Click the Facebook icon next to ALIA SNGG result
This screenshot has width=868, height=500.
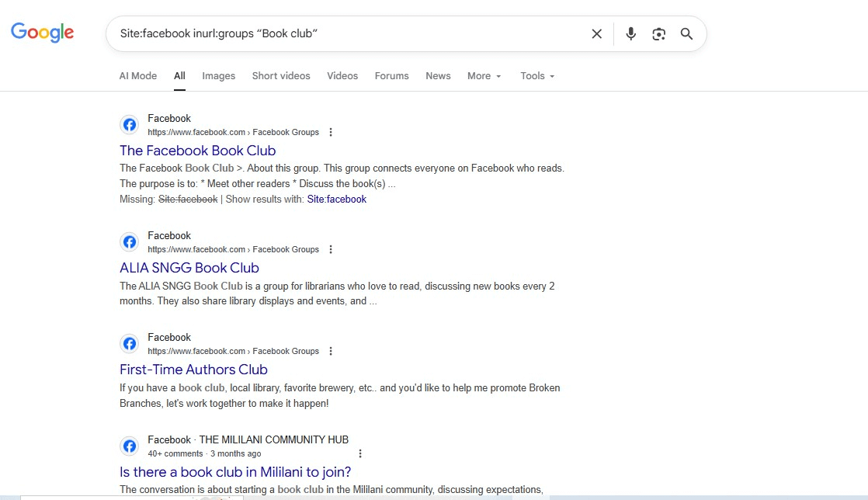click(x=130, y=241)
